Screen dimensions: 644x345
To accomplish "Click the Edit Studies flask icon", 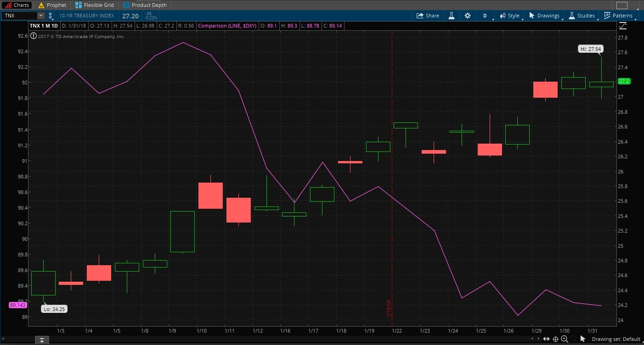I will coord(452,16).
